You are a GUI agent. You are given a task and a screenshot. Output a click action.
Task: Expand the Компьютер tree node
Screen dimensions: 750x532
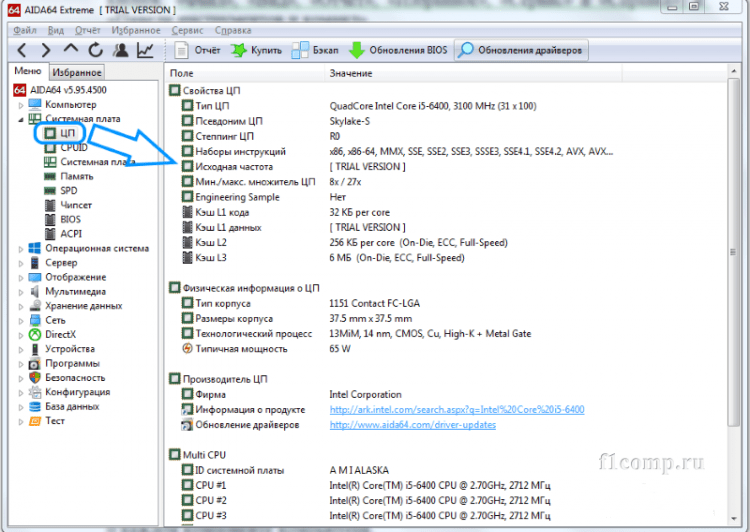coord(21,105)
